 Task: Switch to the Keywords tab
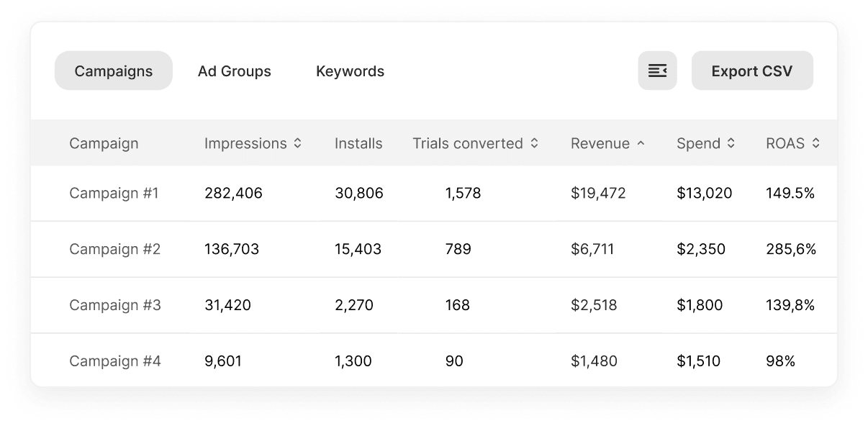(350, 71)
